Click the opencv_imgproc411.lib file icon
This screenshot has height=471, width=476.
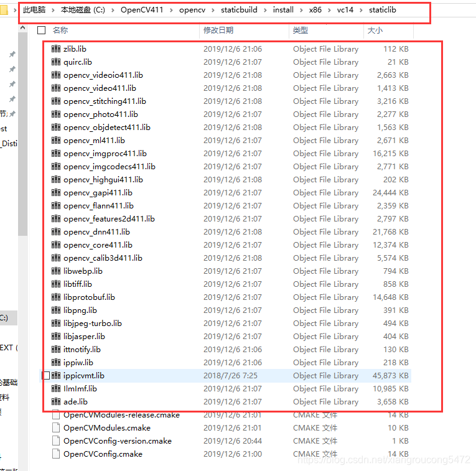(56, 153)
